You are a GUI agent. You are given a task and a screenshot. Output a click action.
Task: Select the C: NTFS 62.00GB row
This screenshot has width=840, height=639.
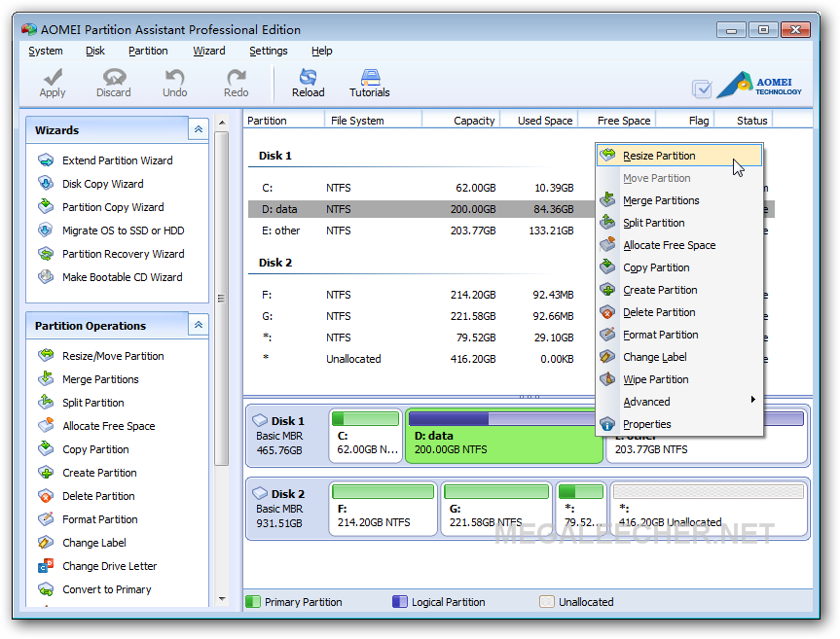tap(420, 188)
